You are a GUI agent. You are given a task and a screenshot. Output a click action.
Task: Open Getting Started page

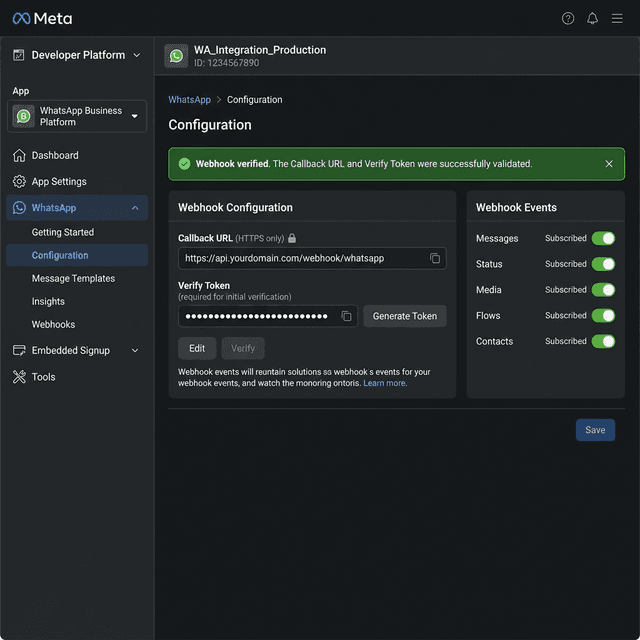(63, 232)
